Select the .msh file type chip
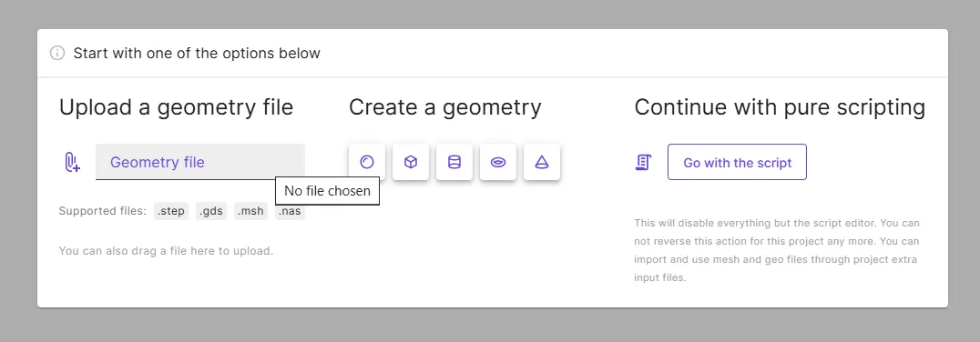Viewport: 980px width, 342px height. pyautogui.click(x=251, y=211)
